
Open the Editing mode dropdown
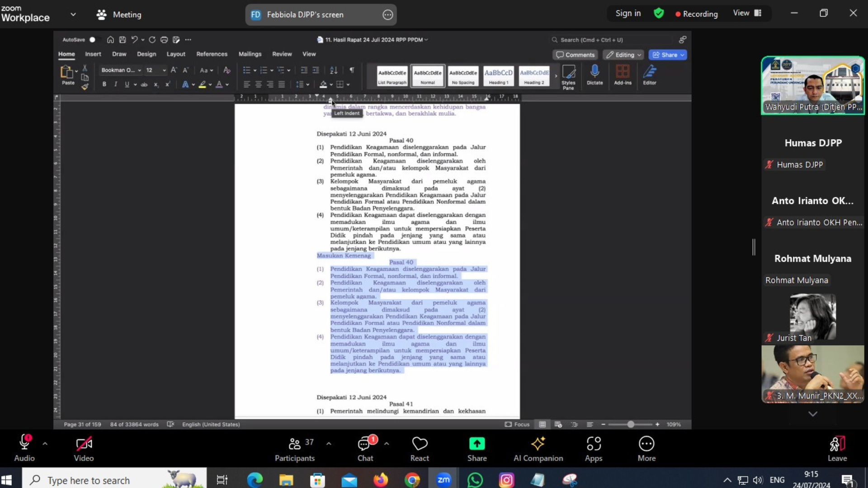coord(623,55)
